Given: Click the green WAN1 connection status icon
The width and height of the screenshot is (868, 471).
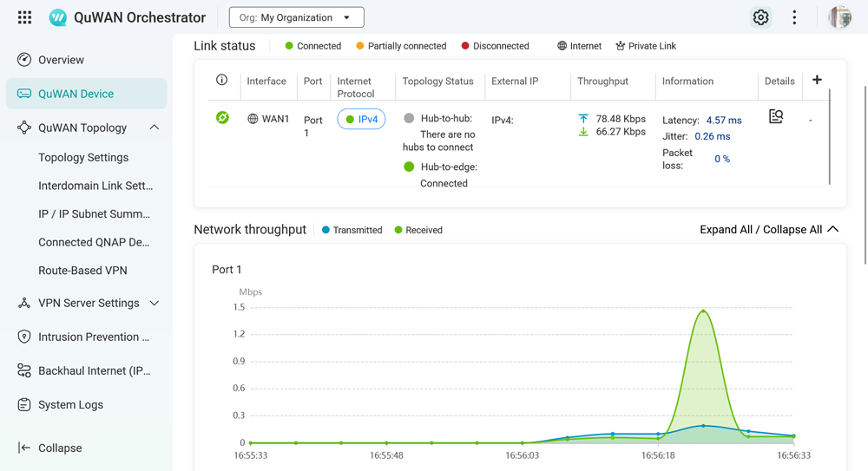Looking at the screenshot, I should tap(222, 118).
